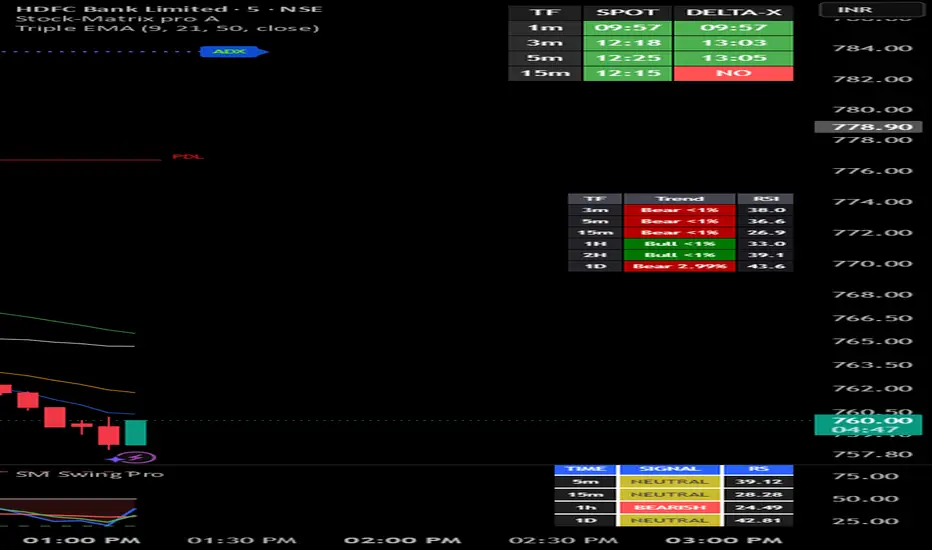Click the 15m row's NEUTRAL signal cell

[670, 495]
